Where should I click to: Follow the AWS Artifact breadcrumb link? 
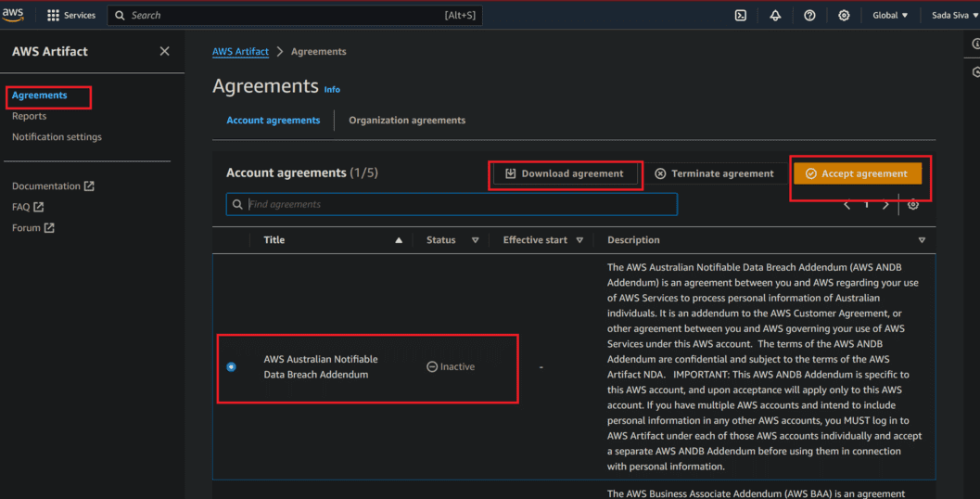(x=241, y=51)
